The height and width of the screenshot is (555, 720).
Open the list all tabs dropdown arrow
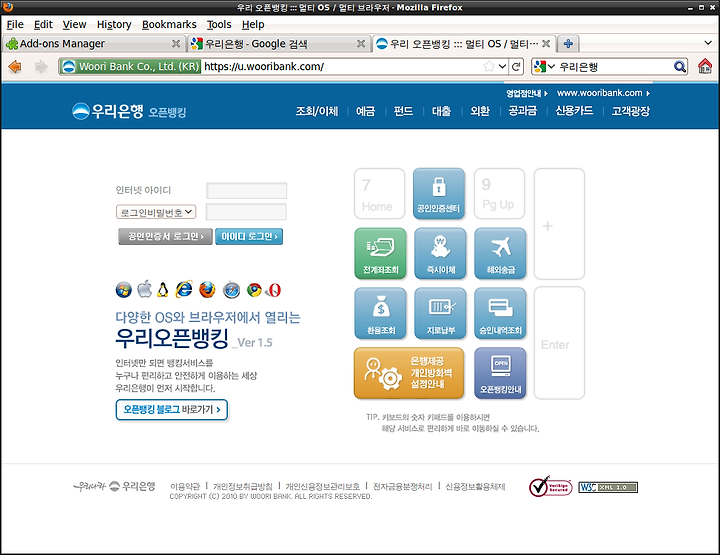[708, 43]
